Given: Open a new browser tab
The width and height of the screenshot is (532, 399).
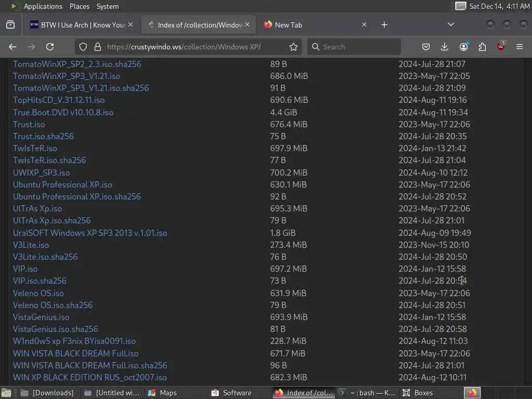Looking at the screenshot, I should (384, 25).
